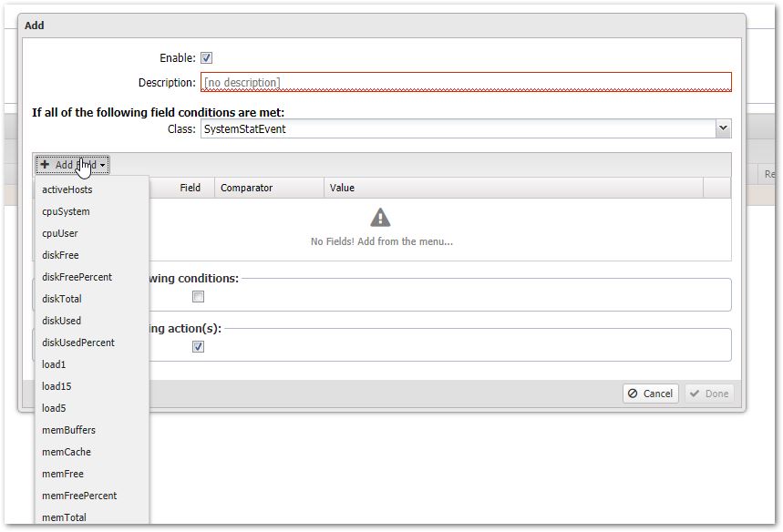Collapse the Add Field dropdown button
This screenshot has height=532, width=783.
(x=73, y=165)
